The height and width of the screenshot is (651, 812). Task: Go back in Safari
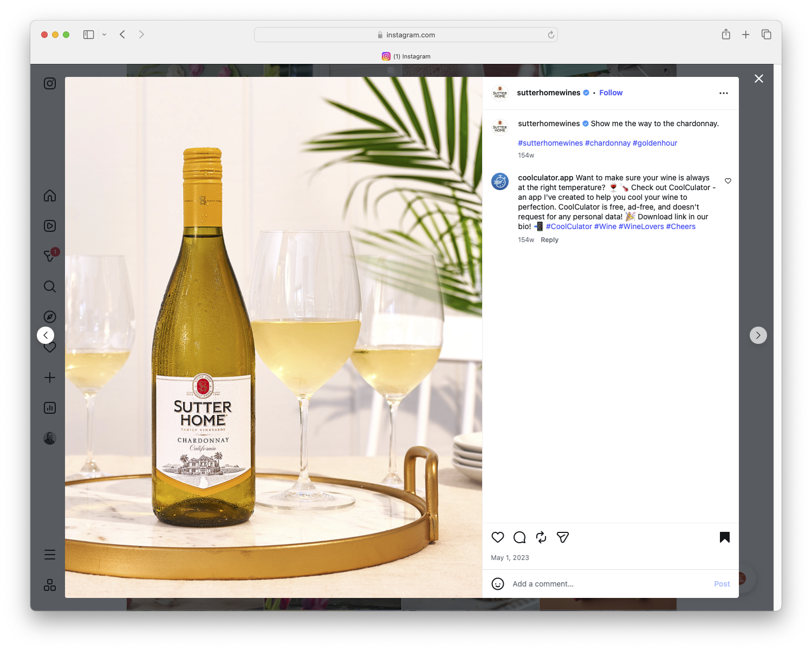point(122,35)
